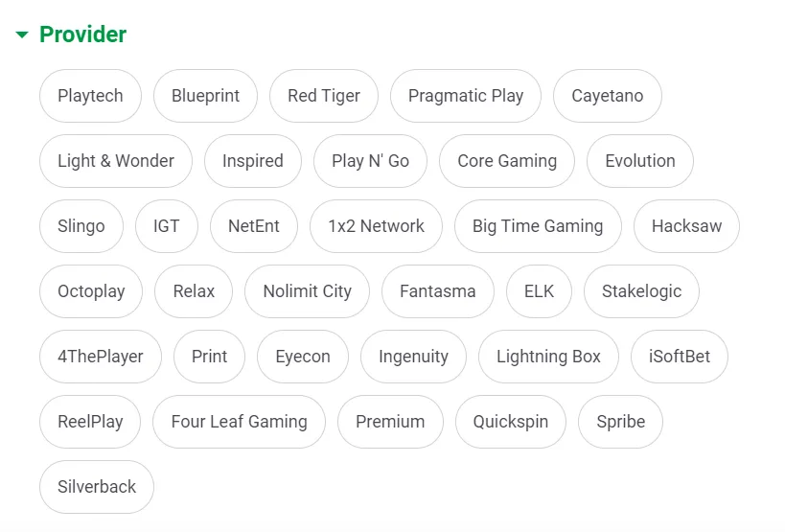The height and width of the screenshot is (532, 785).
Task: Filter by Evolution provider
Action: pos(640,161)
